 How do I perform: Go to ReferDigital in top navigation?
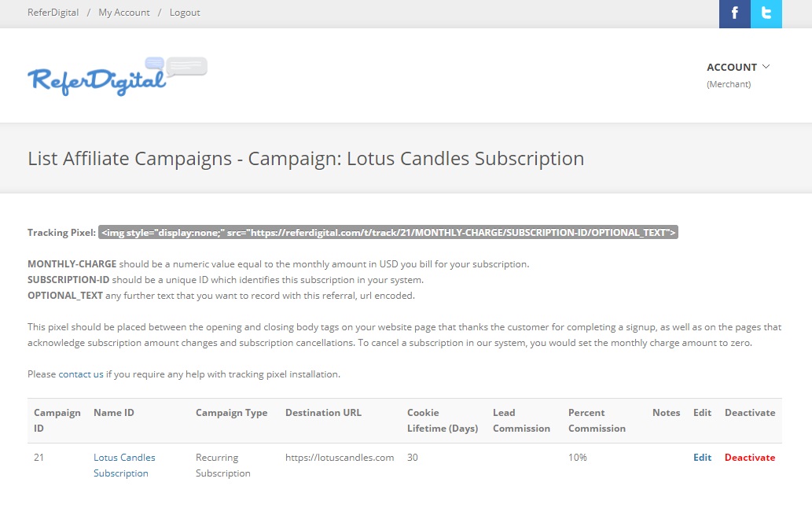point(53,13)
